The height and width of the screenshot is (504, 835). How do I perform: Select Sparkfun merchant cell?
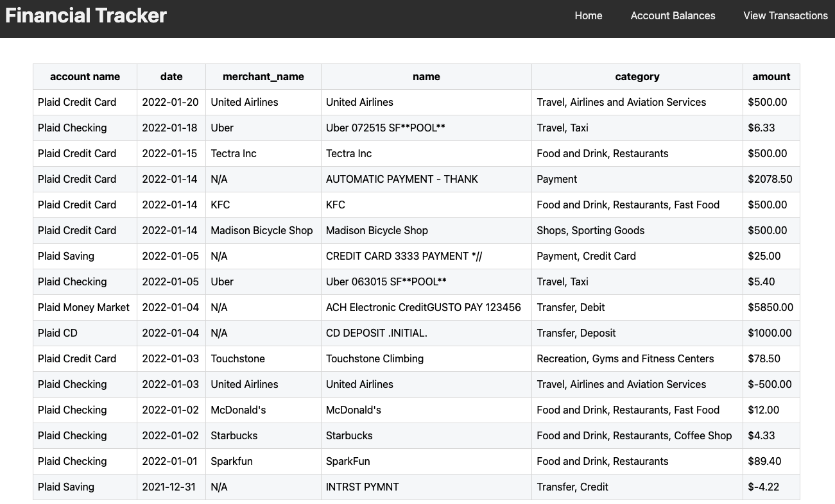(x=263, y=461)
